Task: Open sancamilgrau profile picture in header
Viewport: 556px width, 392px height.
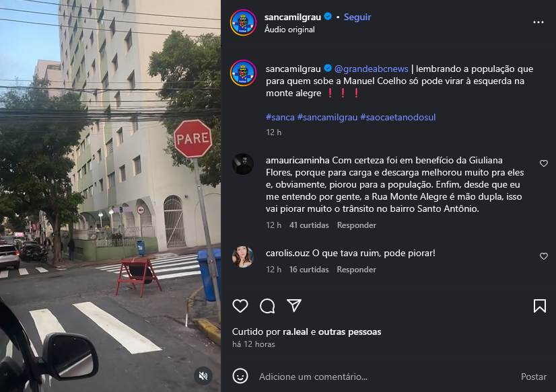Action: click(x=243, y=23)
